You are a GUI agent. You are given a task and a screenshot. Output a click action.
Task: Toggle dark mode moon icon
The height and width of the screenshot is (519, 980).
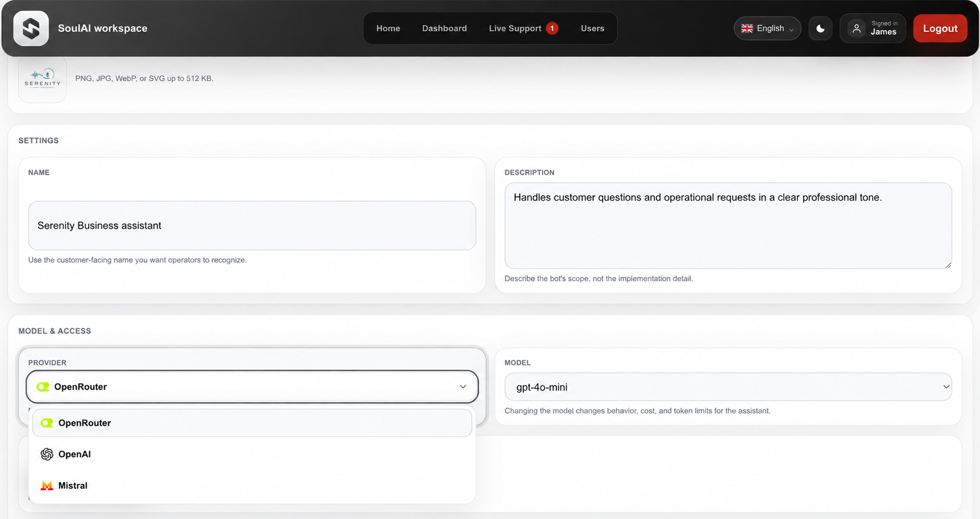click(820, 28)
